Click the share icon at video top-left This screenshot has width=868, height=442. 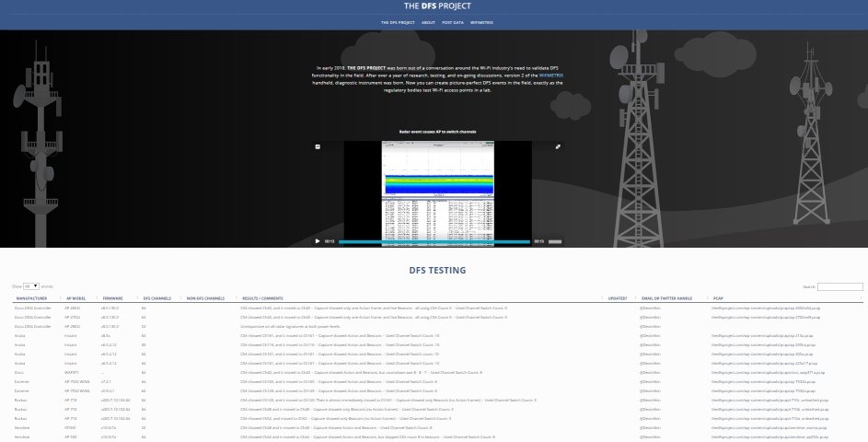click(318, 146)
